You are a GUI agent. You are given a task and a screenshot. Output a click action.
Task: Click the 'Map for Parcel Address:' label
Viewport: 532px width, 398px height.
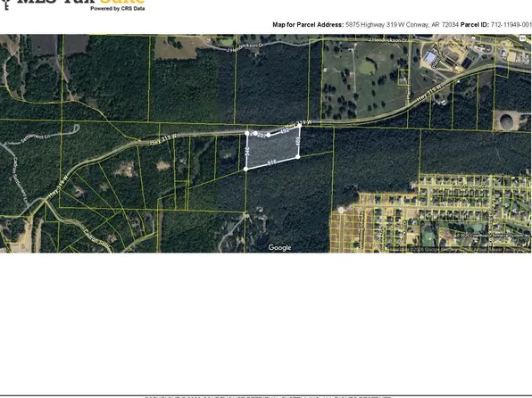click(308, 25)
